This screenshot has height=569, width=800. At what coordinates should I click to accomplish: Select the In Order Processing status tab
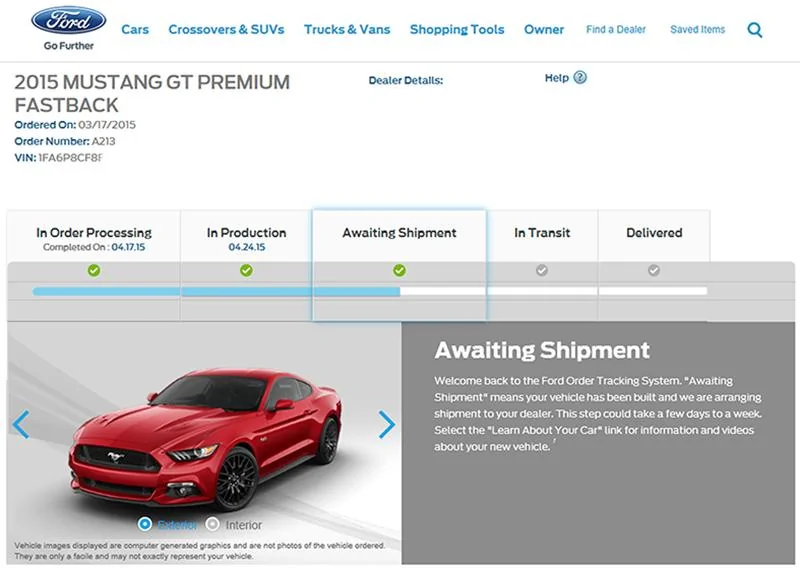(94, 236)
